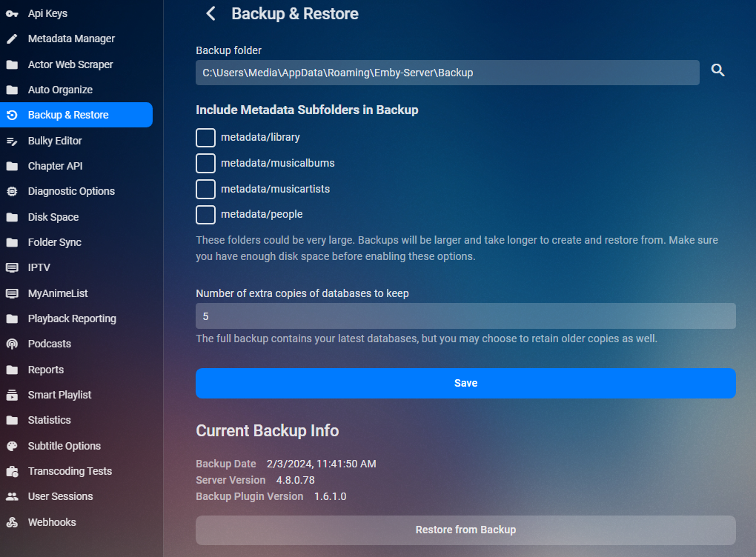756x557 pixels.
Task: Click the Reports folder icon
Action: click(x=12, y=370)
